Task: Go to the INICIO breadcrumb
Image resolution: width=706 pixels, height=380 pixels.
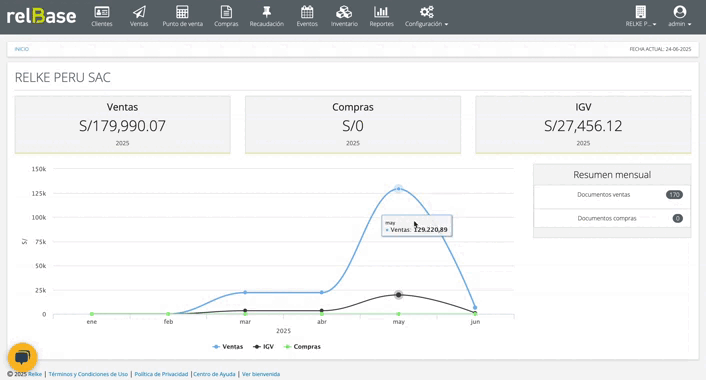Action: [x=22, y=49]
